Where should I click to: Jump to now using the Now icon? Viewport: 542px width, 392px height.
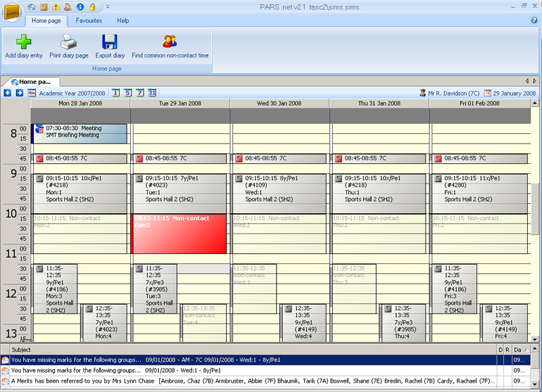(x=31, y=93)
